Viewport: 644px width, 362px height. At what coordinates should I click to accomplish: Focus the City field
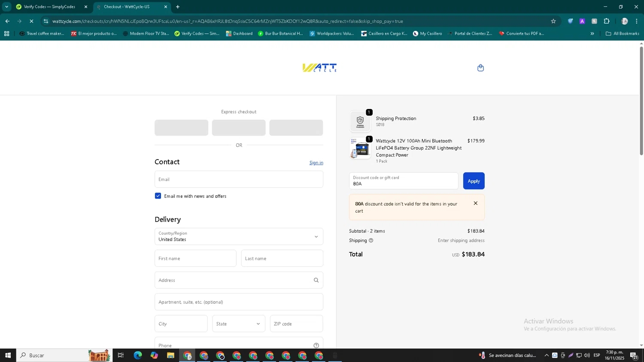pyautogui.click(x=181, y=324)
